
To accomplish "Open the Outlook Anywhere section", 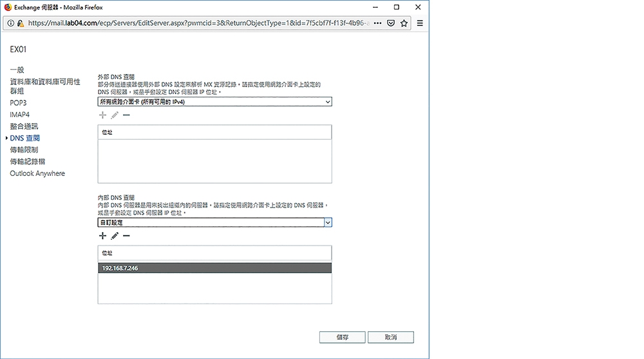I will tap(37, 173).
